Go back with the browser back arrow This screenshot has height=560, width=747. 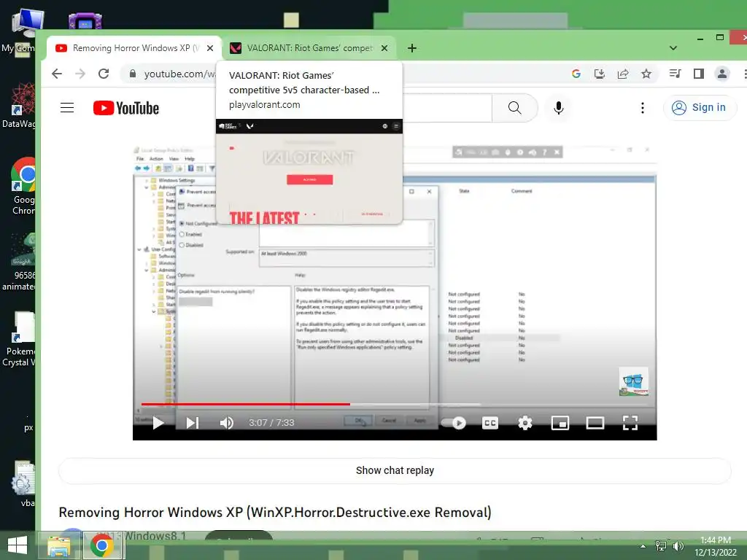57,74
